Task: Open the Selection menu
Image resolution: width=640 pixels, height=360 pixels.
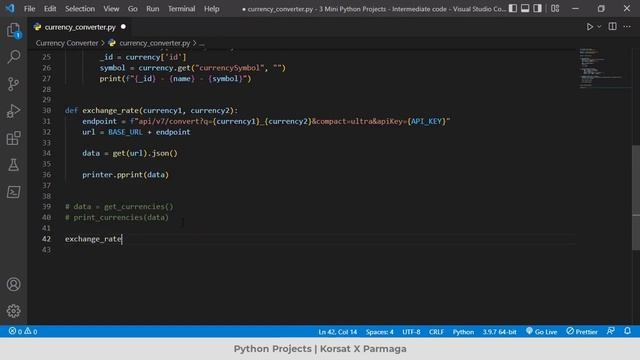Action: tap(80, 9)
